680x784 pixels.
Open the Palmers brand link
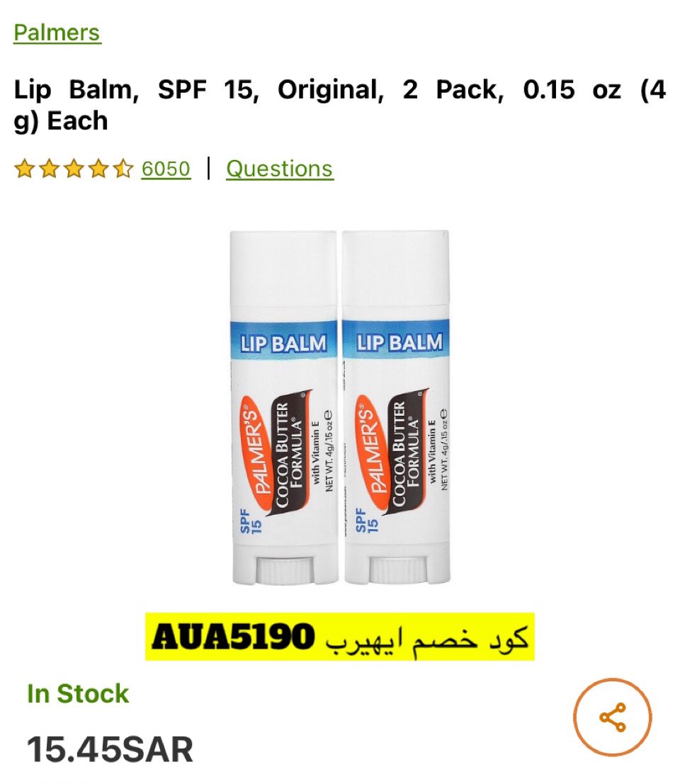pyautogui.click(x=57, y=33)
